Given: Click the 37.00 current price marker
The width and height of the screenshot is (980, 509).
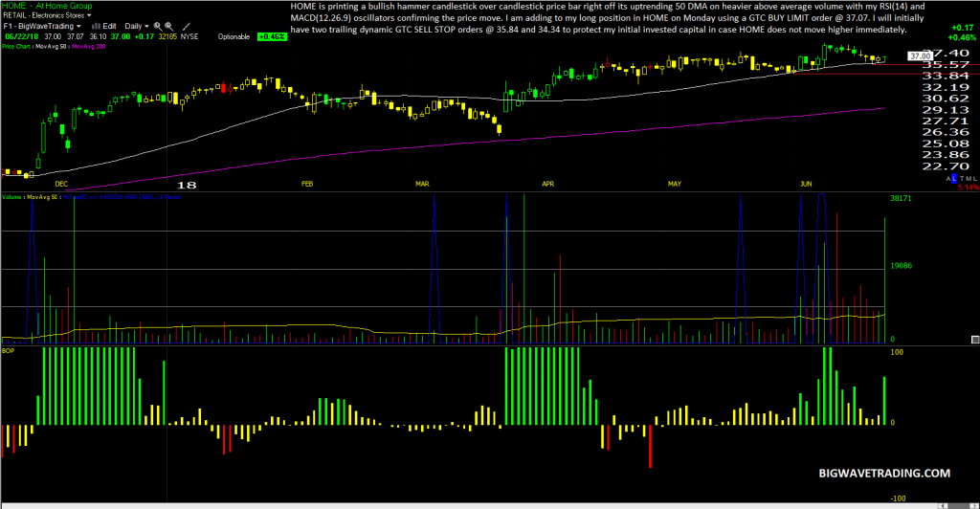Looking at the screenshot, I should click(921, 56).
